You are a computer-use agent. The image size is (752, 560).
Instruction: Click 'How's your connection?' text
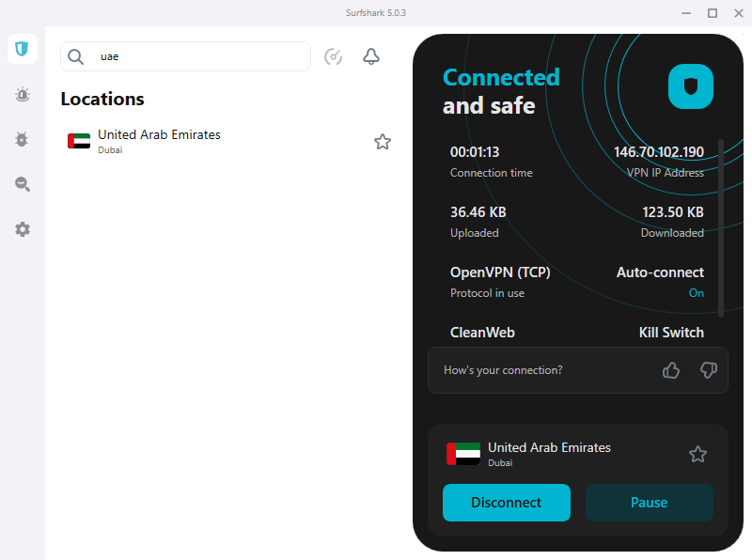[503, 370]
